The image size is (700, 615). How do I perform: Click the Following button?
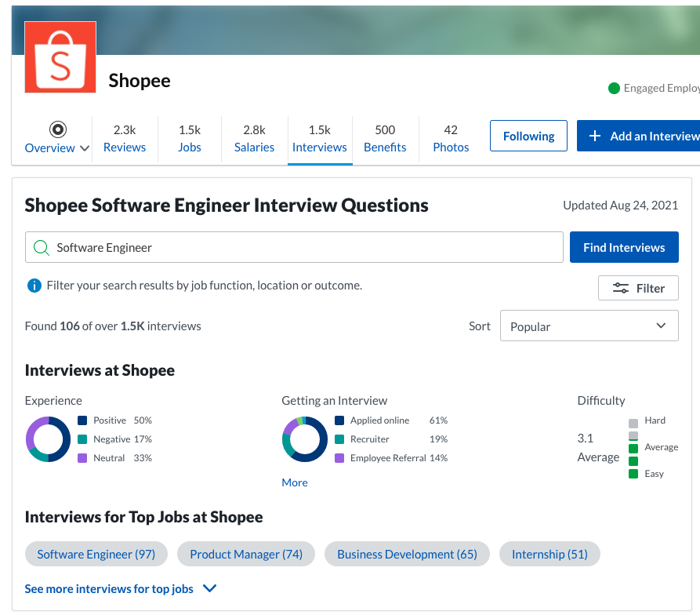coord(528,136)
